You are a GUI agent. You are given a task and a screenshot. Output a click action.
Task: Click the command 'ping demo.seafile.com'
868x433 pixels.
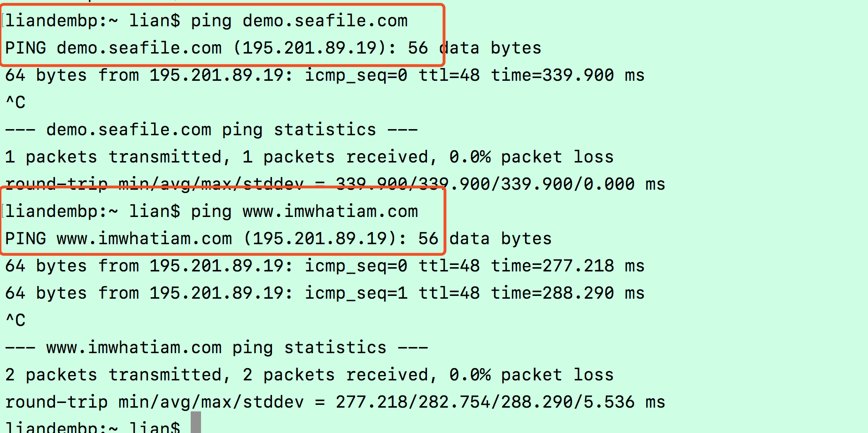click(x=299, y=21)
